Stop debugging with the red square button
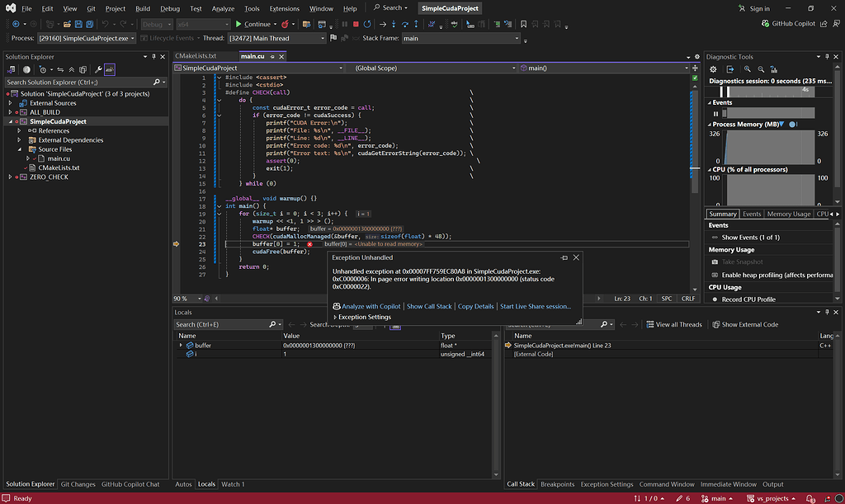Screen dimensions: 845x504 (x=356, y=24)
